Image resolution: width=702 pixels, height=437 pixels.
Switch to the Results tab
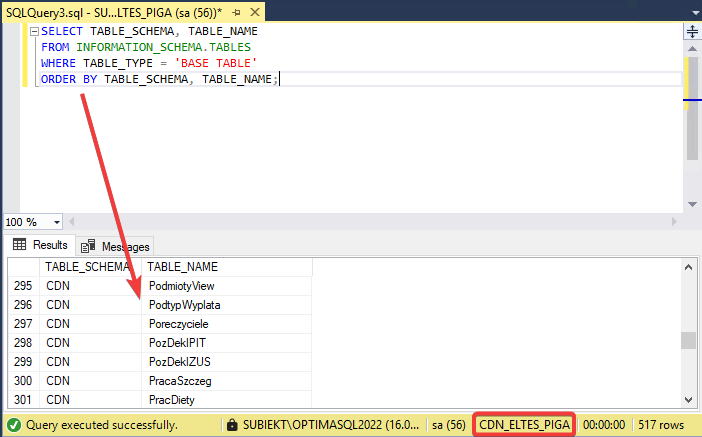pos(40,245)
